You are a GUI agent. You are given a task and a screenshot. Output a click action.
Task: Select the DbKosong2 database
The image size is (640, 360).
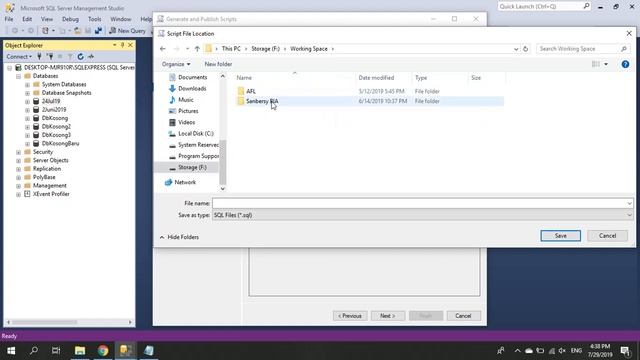point(56,127)
